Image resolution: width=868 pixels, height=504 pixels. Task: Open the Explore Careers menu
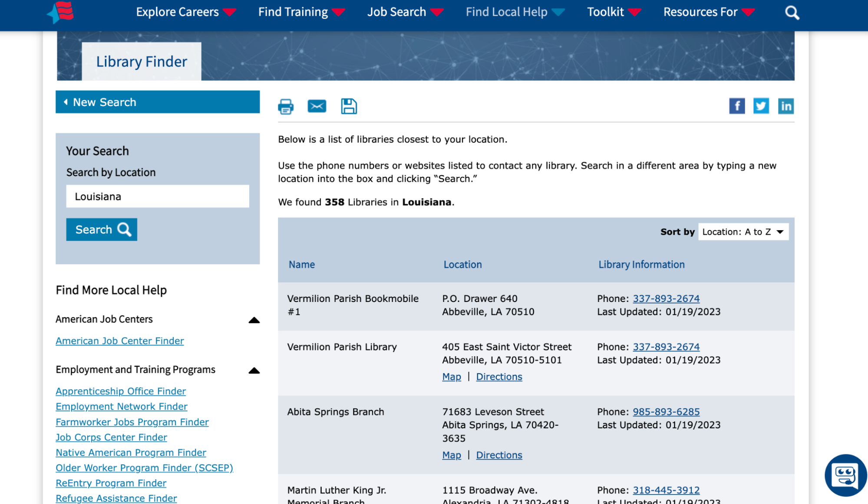tap(185, 12)
